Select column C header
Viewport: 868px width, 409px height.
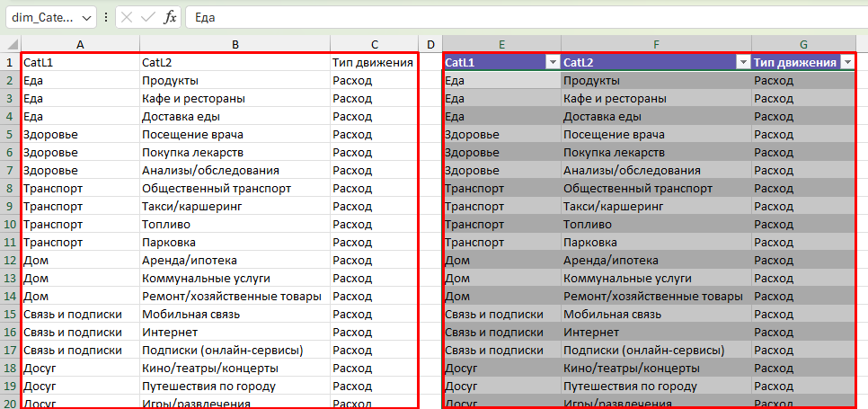pos(375,45)
